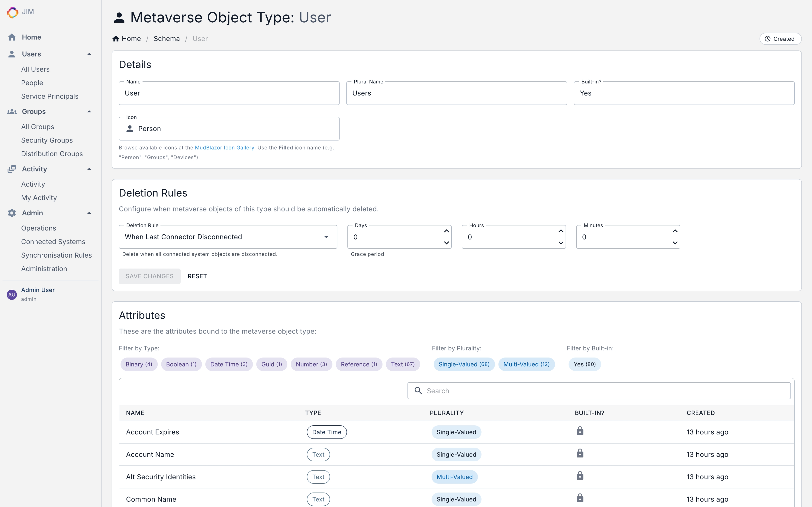Click the Groups people icon in sidebar
The image size is (812, 507).
(x=12, y=112)
